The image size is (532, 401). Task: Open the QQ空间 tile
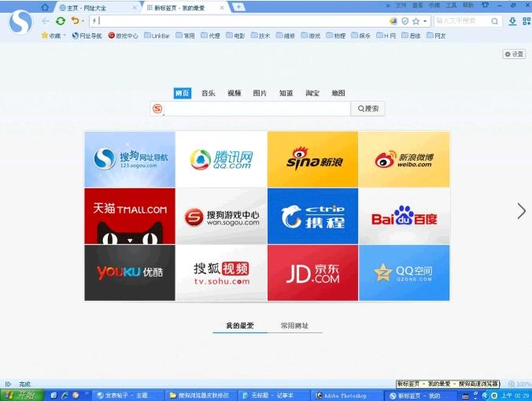point(404,273)
